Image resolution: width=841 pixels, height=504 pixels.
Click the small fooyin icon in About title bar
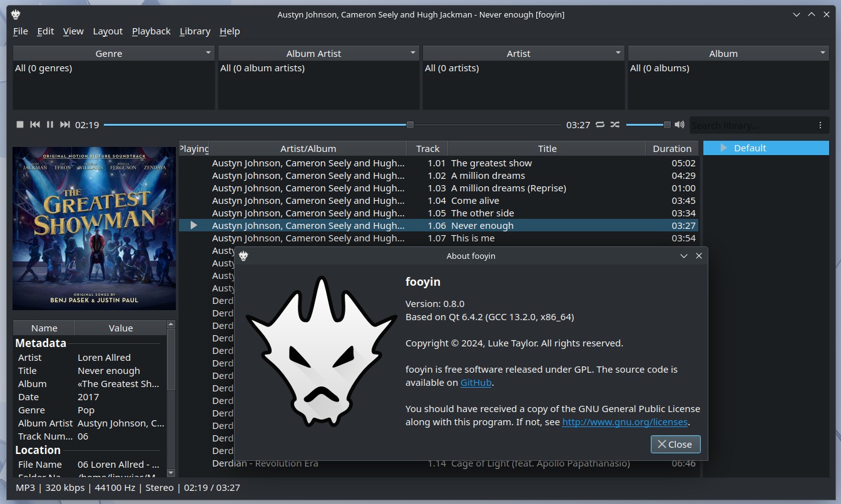pyautogui.click(x=243, y=256)
